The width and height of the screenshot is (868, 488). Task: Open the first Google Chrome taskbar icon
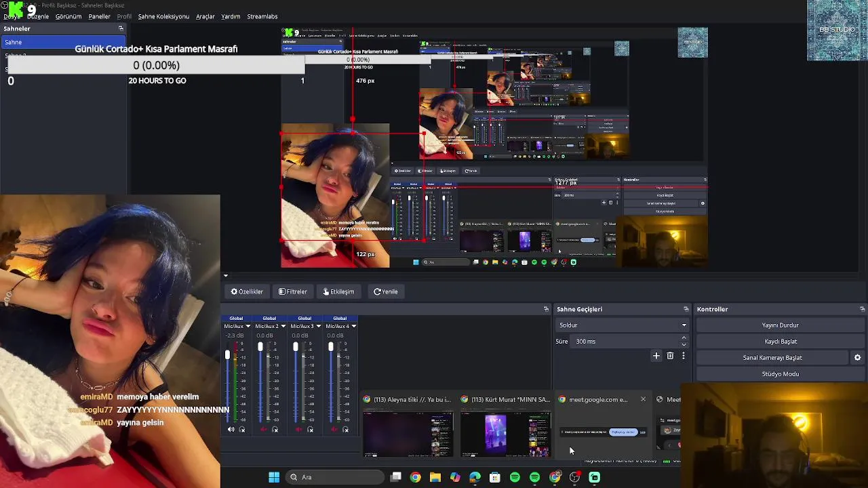pyautogui.click(x=416, y=477)
